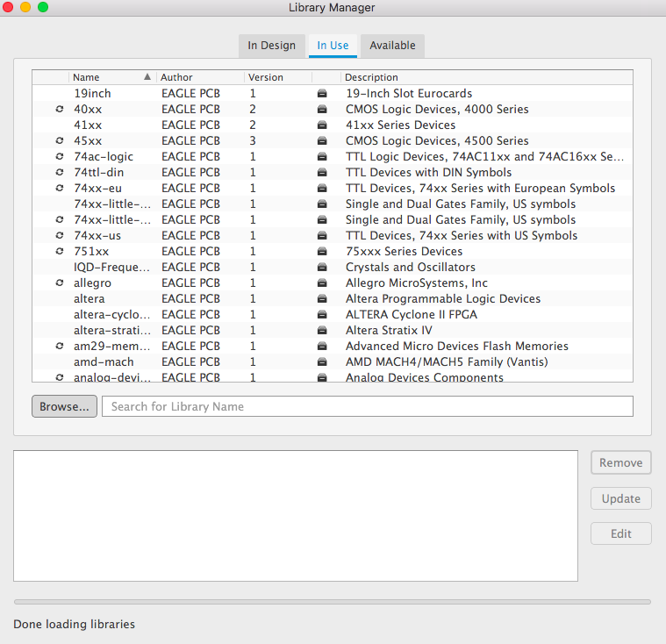This screenshot has width=666, height=644.
Task: Click the Update button
Action: [x=621, y=498]
